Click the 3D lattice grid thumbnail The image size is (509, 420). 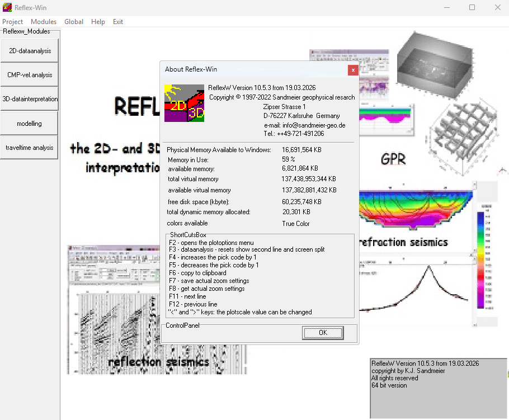pyautogui.click(x=463, y=136)
